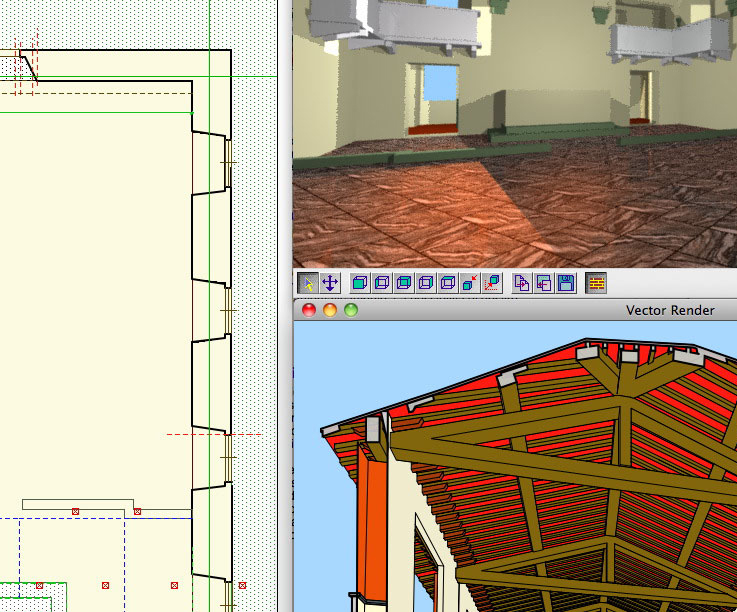Minimize the Vector Render window

pos(330,310)
